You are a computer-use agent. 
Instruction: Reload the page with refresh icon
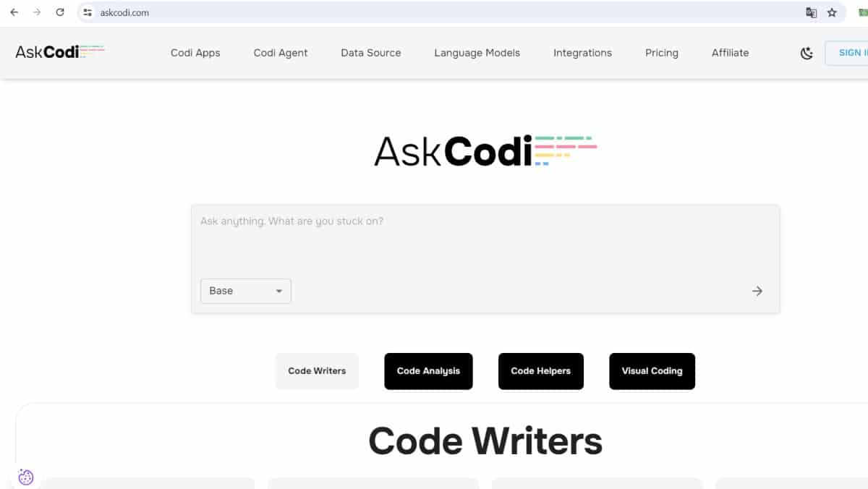(60, 12)
